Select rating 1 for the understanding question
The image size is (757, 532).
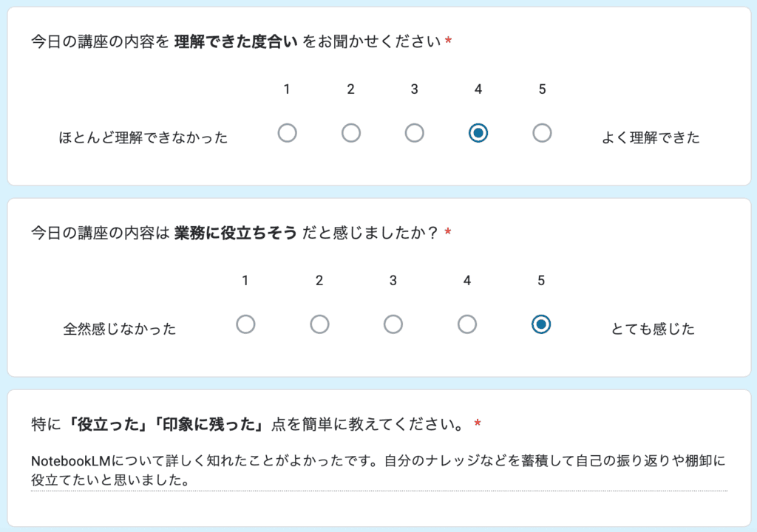coord(287,133)
